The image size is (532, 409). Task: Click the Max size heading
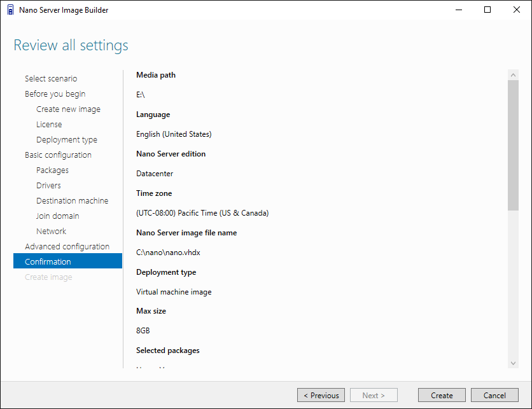coord(151,311)
